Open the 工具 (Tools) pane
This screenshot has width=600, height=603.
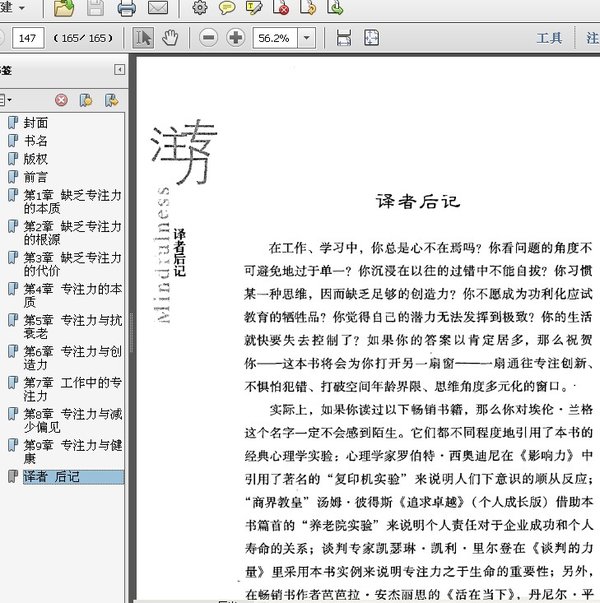tap(549, 38)
